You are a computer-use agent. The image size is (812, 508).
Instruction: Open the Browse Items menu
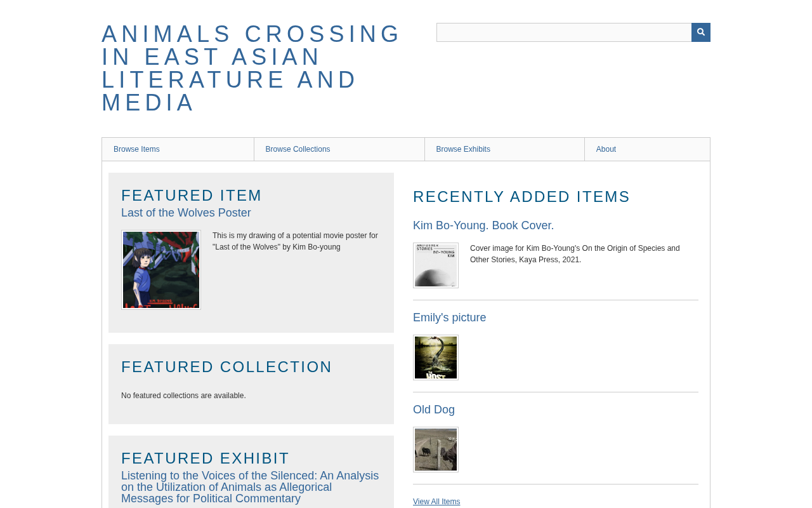(x=178, y=149)
